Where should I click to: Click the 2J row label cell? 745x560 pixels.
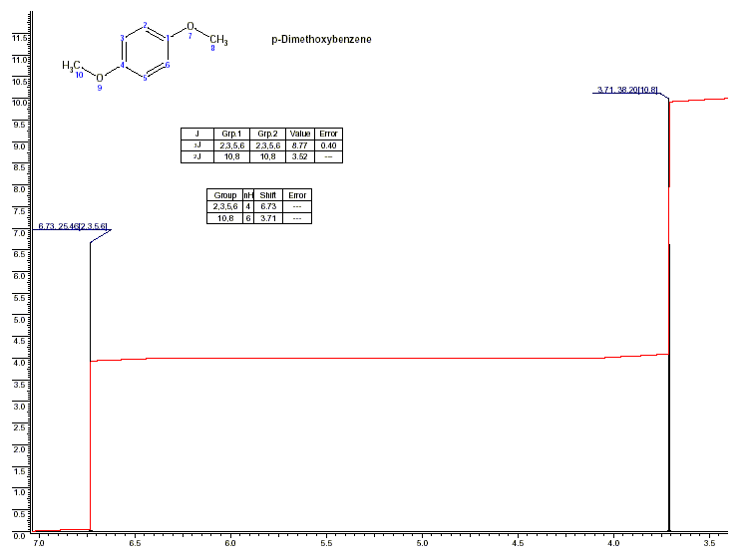(197, 156)
